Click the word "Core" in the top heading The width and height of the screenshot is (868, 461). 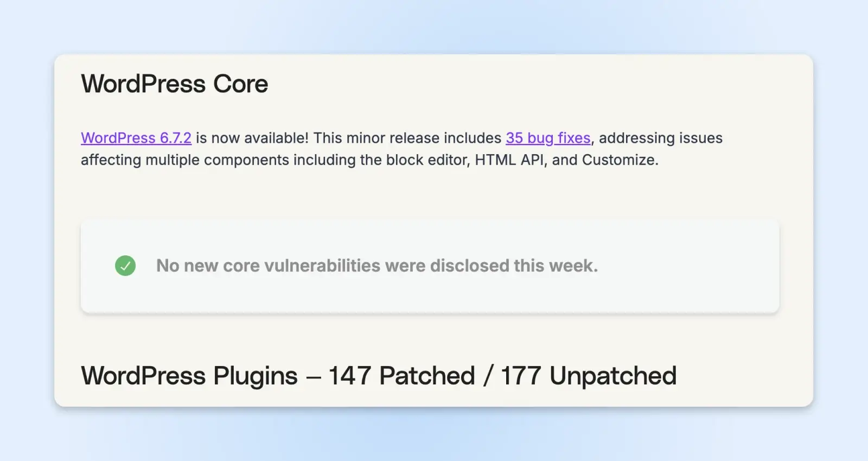240,84
